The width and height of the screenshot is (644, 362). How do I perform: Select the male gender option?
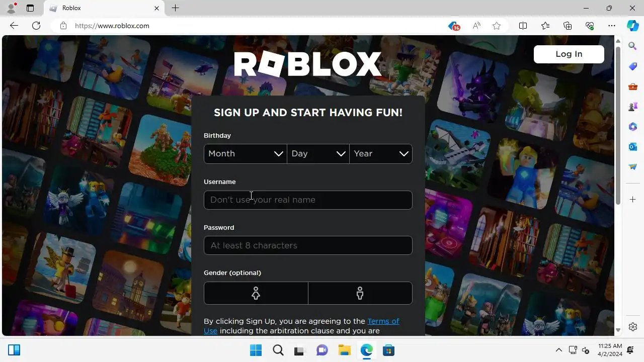(360, 293)
